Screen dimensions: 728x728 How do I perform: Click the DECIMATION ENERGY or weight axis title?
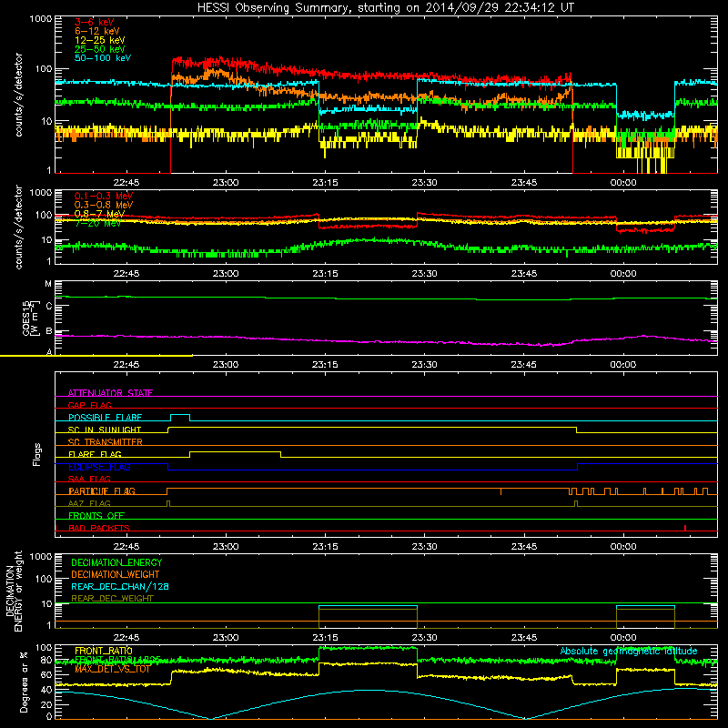coord(14,591)
